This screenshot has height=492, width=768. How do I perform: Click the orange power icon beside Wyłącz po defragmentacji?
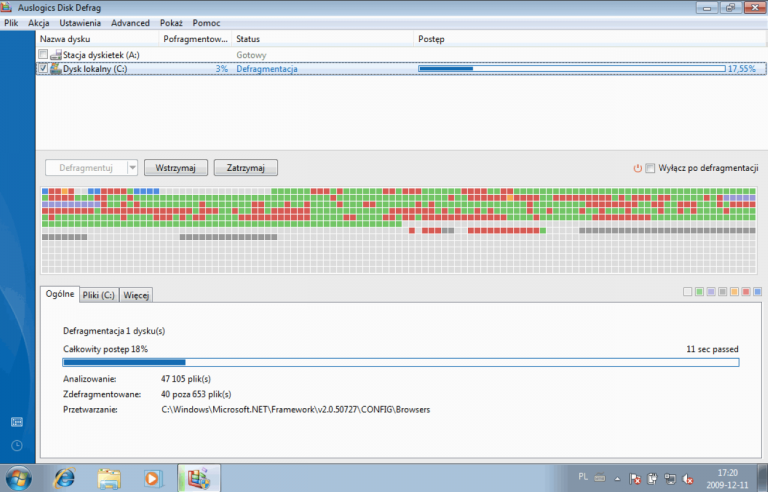pyautogui.click(x=637, y=168)
